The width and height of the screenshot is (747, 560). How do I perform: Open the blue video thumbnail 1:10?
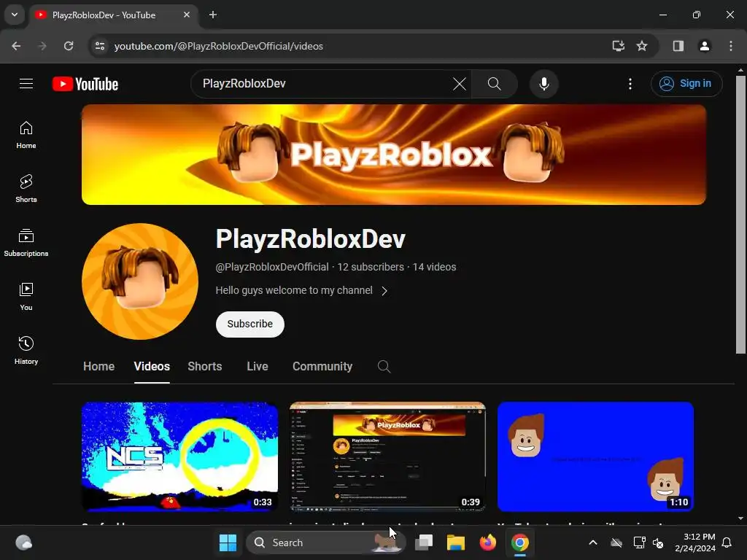(595, 456)
